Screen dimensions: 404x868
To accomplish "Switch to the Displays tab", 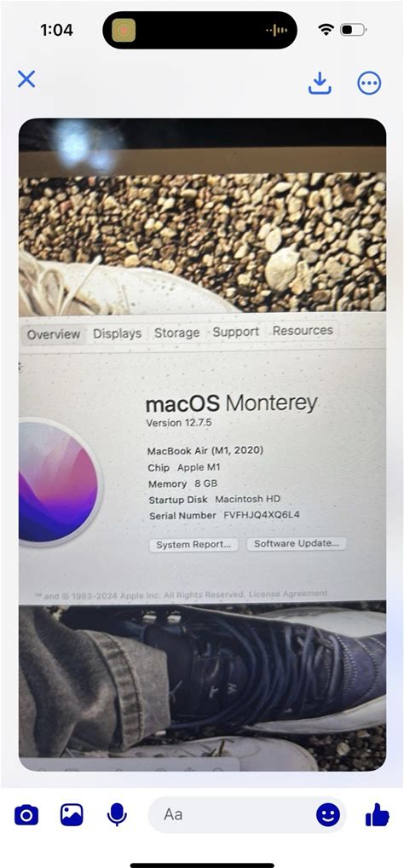I will 117,333.
